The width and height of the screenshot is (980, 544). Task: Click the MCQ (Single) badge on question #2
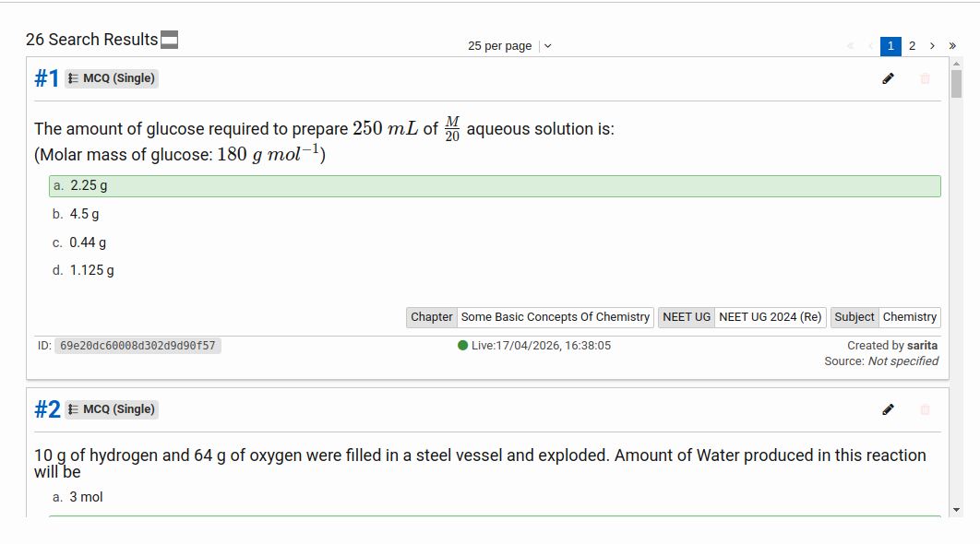(x=112, y=409)
